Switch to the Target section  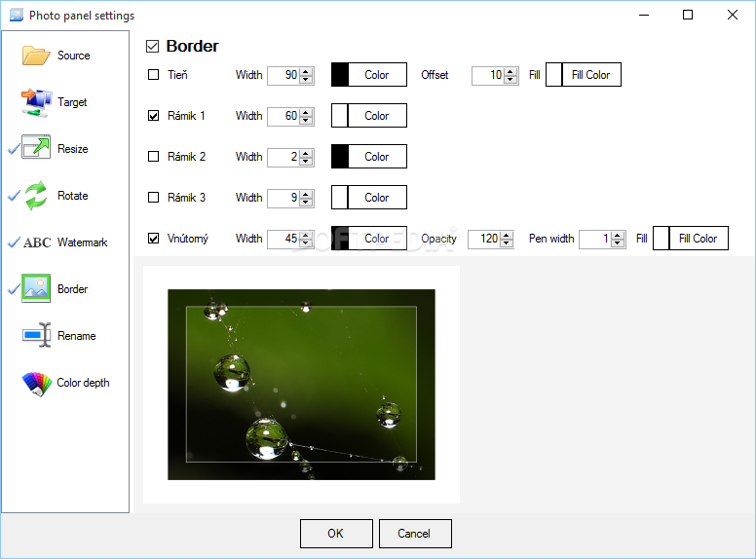[72, 102]
